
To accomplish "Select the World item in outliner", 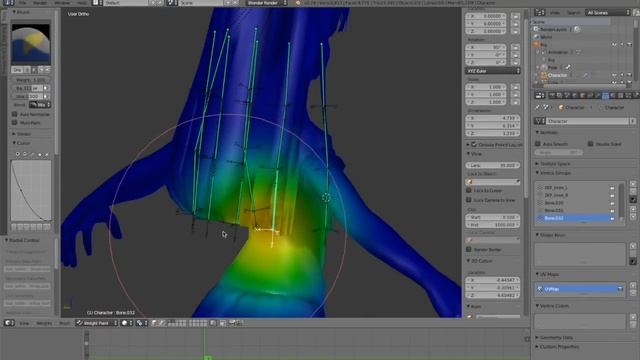I will [546, 37].
